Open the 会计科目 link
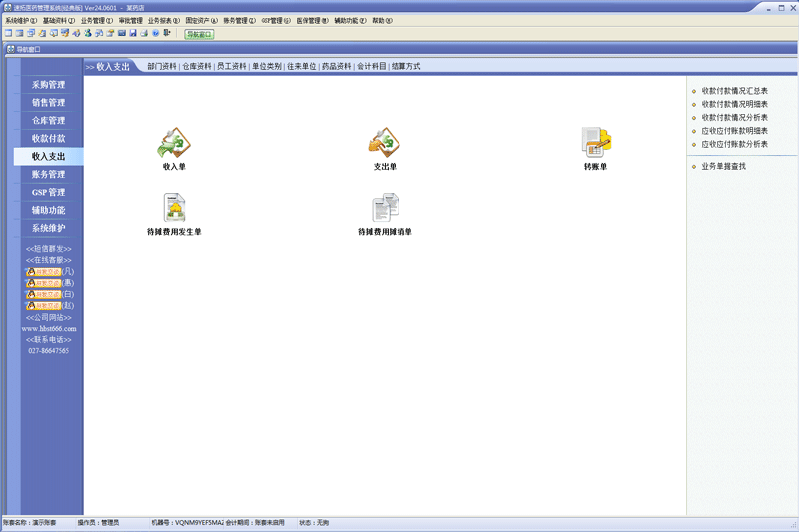 (371, 67)
